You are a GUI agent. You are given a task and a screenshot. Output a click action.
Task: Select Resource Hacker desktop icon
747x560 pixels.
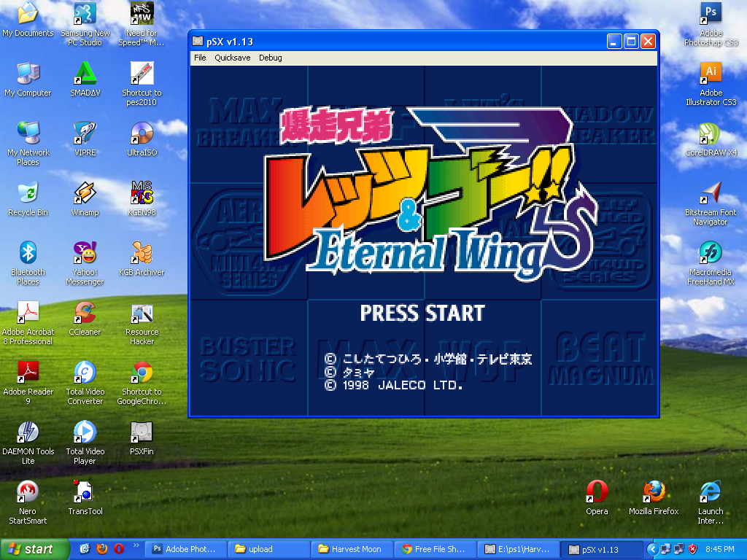(x=142, y=323)
